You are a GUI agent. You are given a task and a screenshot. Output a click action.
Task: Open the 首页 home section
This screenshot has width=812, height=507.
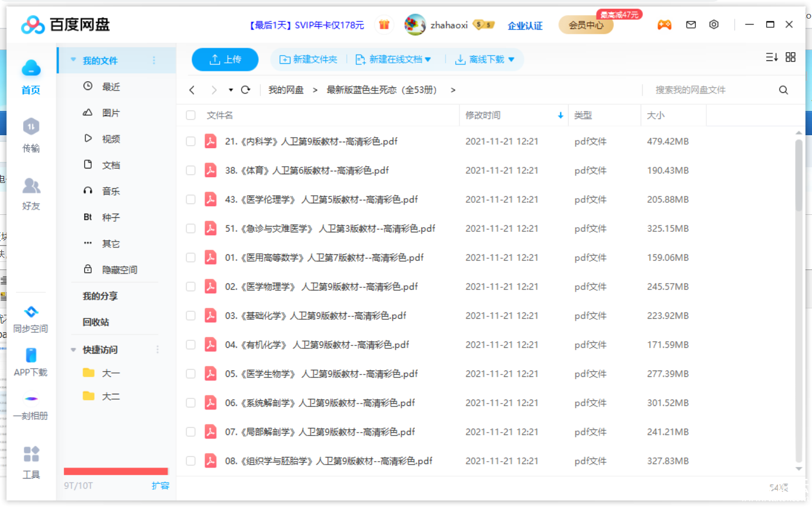point(31,77)
